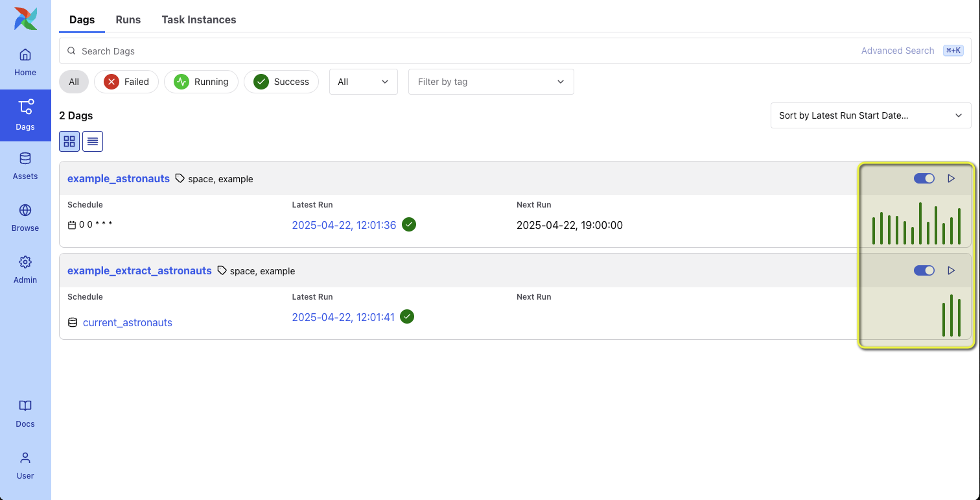Click the Airflow pinwheel logo
Image resolution: width=980 pixels, height=500 pixels.
click(25, 19)
